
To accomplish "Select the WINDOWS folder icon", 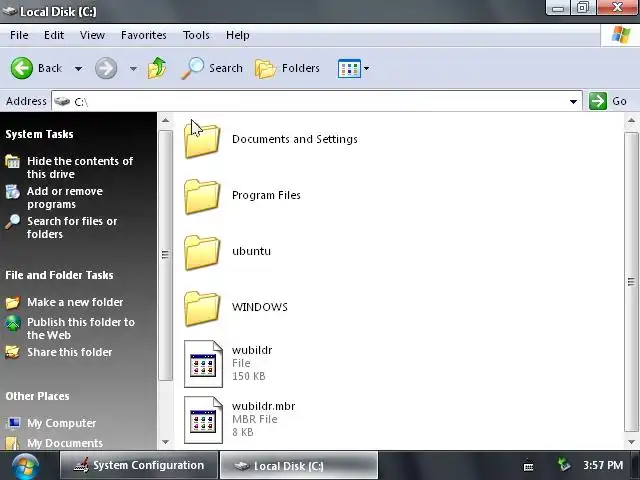I will 202,308.
